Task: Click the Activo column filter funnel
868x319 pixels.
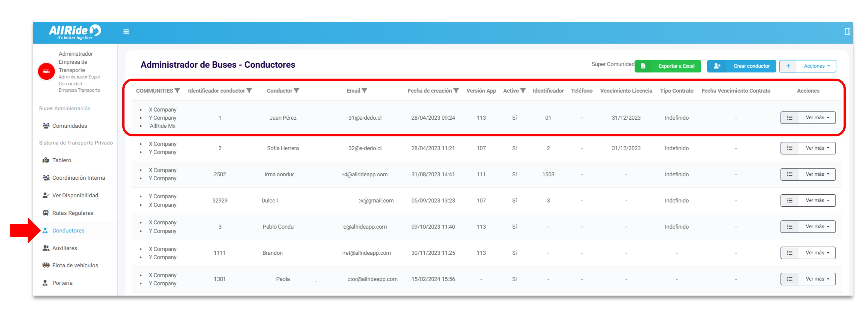Action: 523,91
